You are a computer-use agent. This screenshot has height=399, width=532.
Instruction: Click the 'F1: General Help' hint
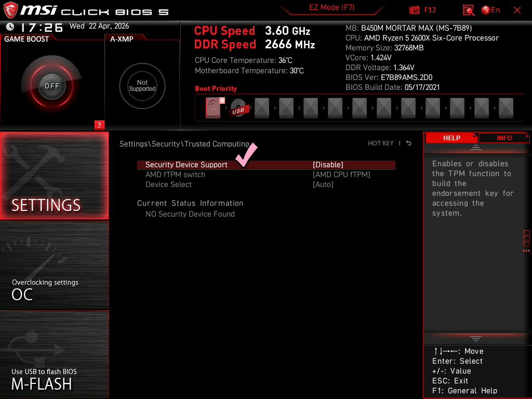(464, 391)
